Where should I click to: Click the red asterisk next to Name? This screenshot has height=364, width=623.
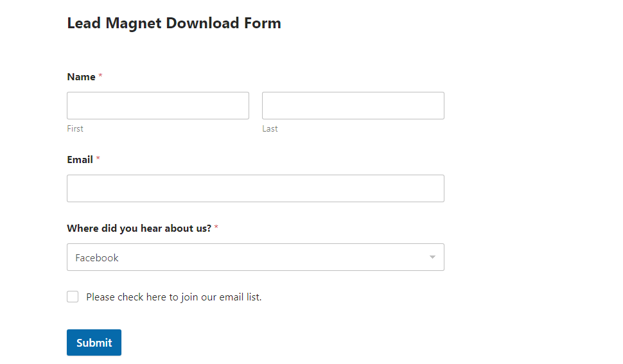pyautogui.click(x=100, y=76)
